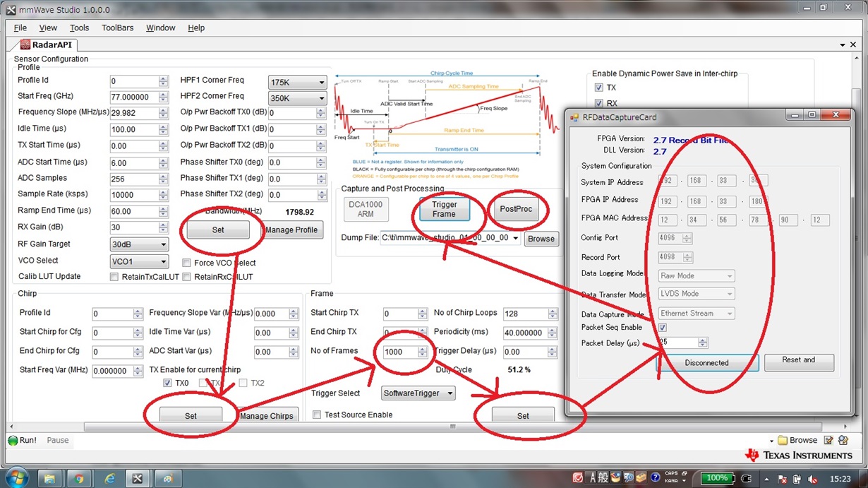Image resolution: width=868 pixels, height=488 pixels.
Task: Click the green Run! icon
Action: click(x=13, y=441)
